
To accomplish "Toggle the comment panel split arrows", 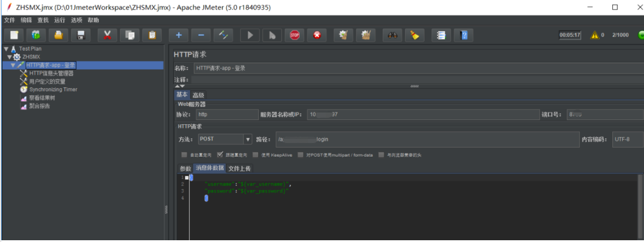I will coord(180,87).
